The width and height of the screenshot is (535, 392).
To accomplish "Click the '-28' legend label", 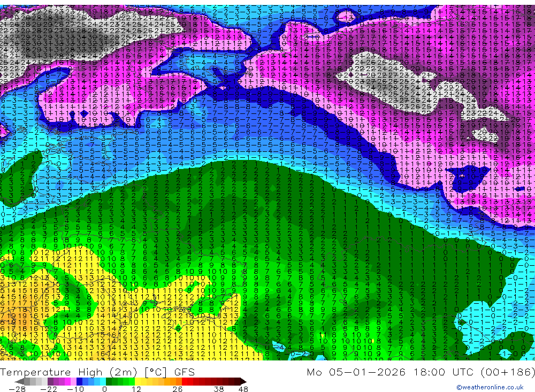I will pyautogui.click(x=17, y=389).
